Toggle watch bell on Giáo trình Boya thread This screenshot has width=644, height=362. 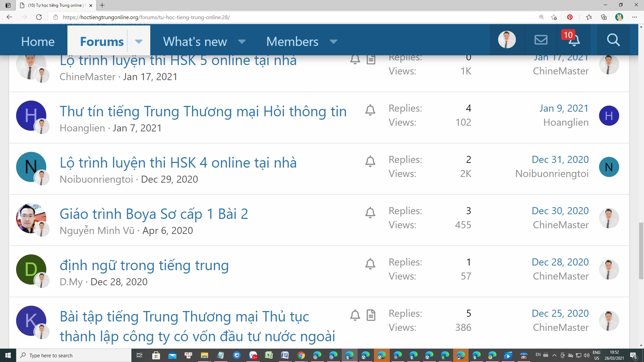click(x=370, y=213)
